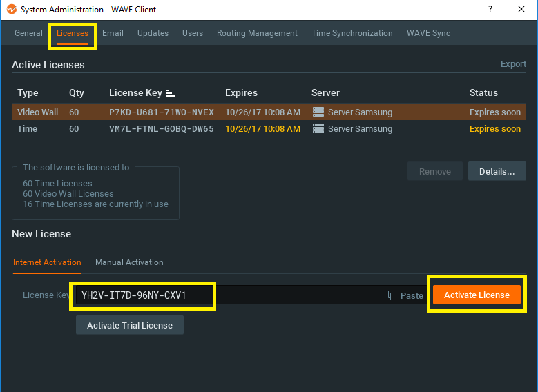Click the server icon in Time row
Image resolution: width=538 pixels, height=392 pixels.
pyautogui.click(x=318, y=128)
